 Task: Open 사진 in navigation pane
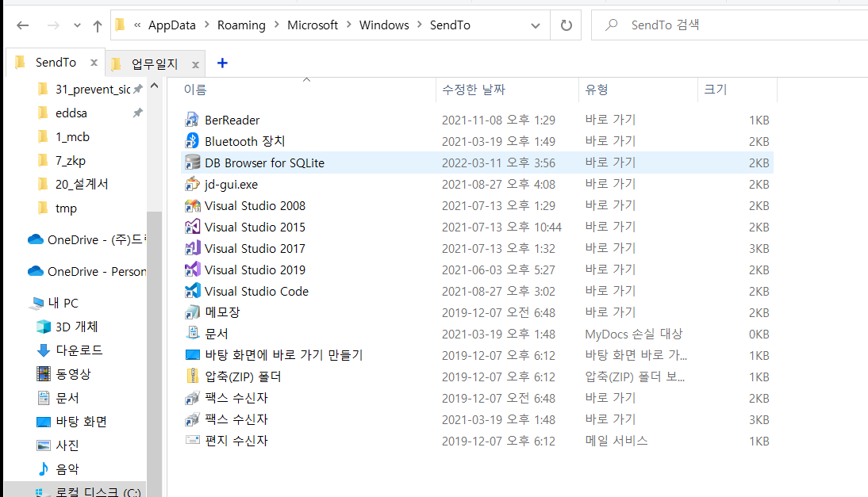[58, 445]
